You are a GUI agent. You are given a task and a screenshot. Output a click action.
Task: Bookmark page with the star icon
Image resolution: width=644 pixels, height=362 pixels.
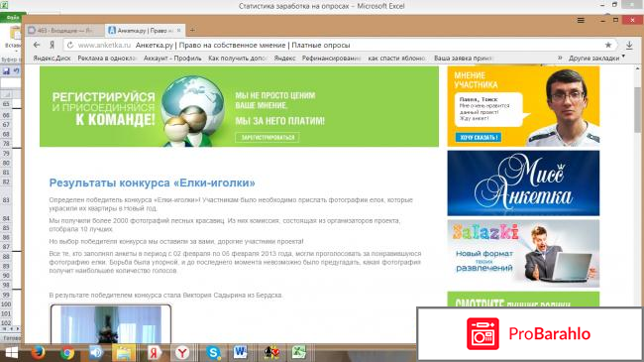(x=608, y=45)
